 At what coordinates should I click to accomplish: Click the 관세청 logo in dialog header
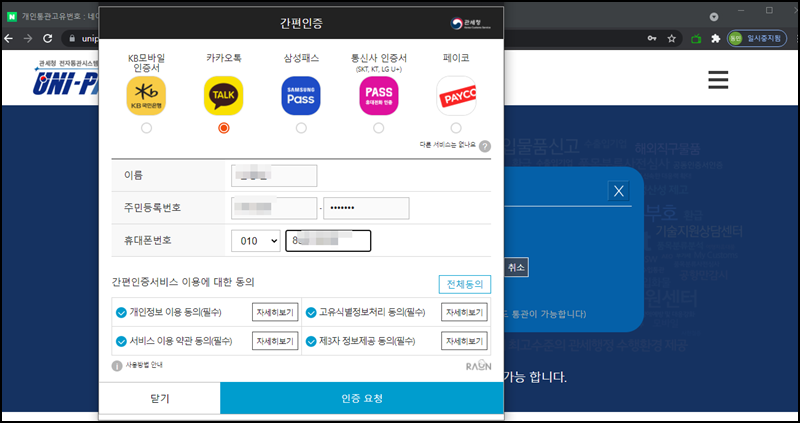[x=470, y=23]
